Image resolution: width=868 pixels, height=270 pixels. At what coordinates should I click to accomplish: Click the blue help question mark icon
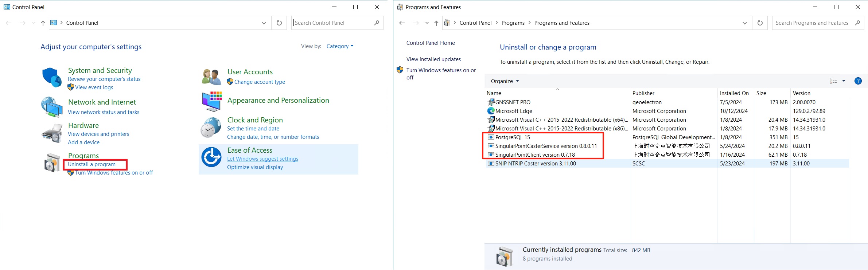858,81
